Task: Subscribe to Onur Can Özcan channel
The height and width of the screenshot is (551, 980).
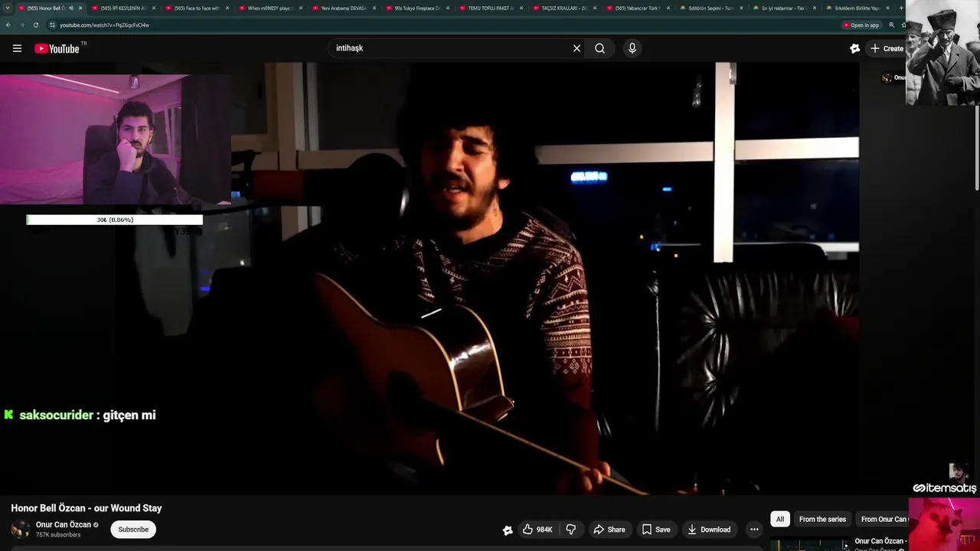Action: click(133, 530)
